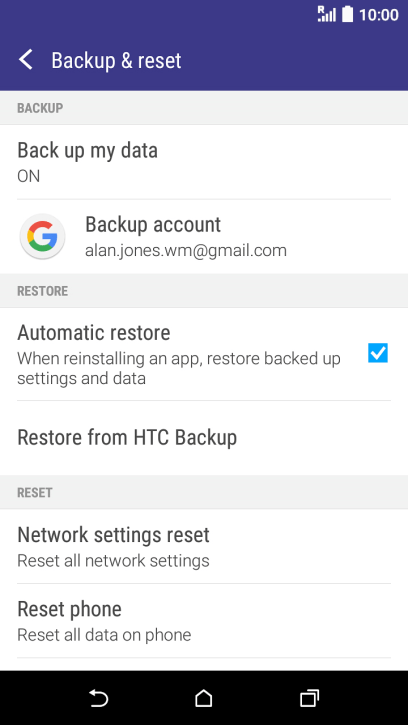Open the Backup account option

point(204,237)
